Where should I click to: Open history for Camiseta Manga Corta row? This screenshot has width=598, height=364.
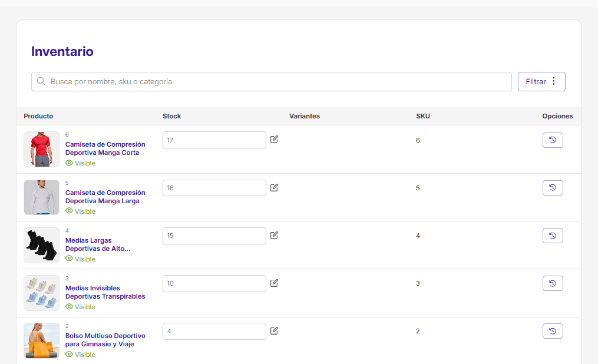pyautogui.click(x=552, y=140)
